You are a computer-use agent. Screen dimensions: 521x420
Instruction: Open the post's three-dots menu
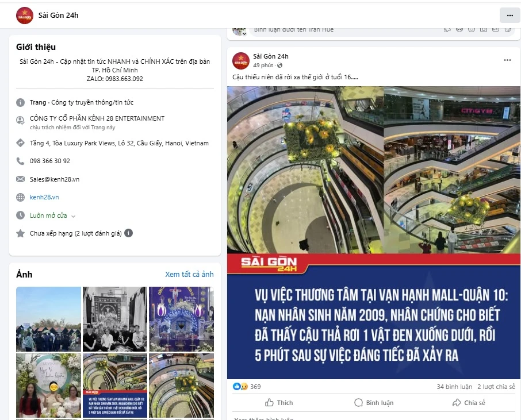(x=507, y=60)
